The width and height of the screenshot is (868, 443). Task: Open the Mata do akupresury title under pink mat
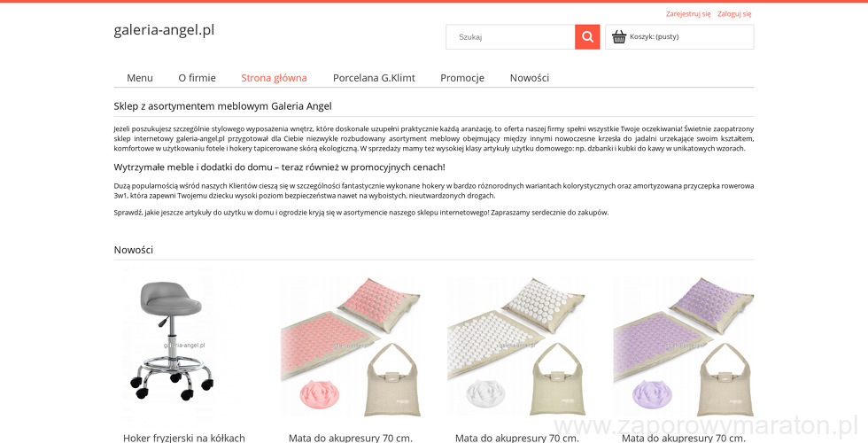tap(351, 438)
